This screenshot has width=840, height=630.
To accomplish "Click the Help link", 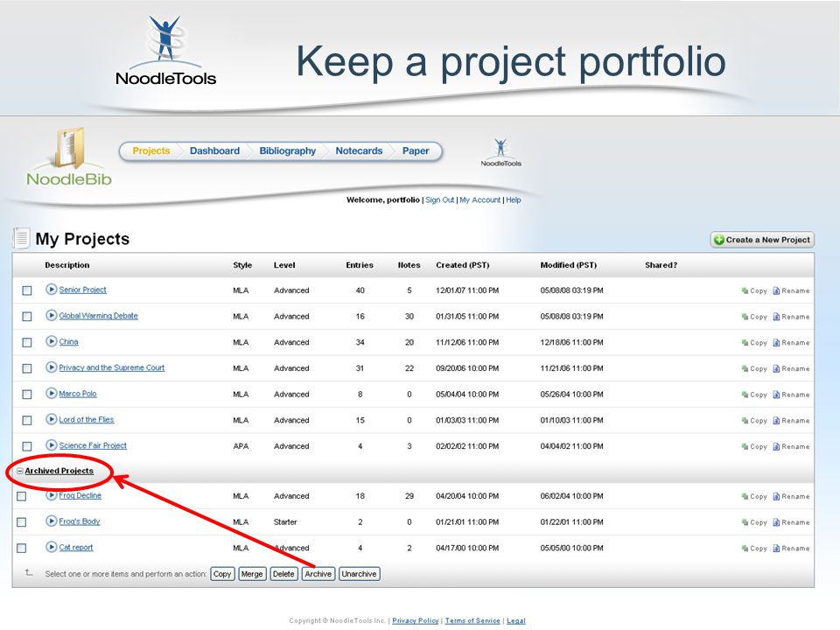I will (514, 199).
